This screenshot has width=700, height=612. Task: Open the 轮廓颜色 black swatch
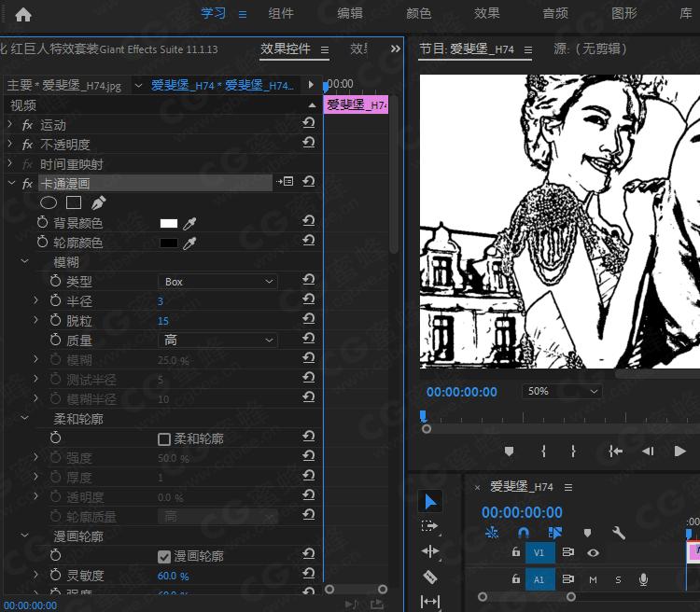pos(169,243)
